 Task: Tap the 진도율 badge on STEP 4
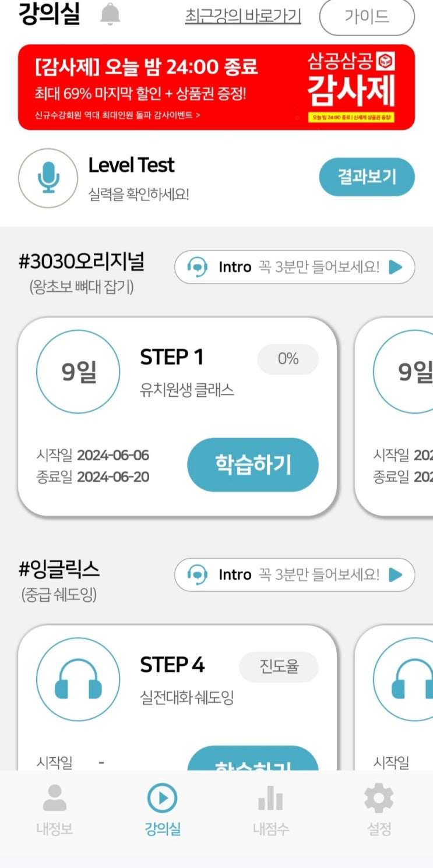click(x=279, y=667)
